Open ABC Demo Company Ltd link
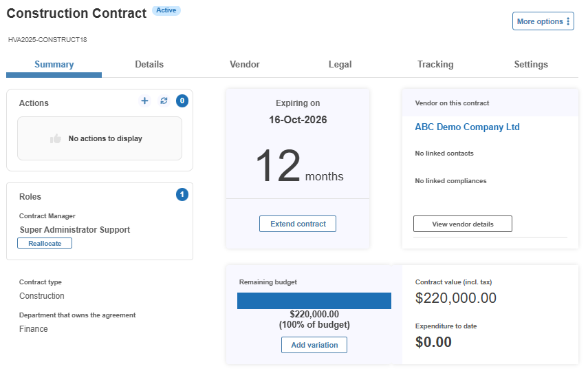Screen dimensions: 588x369 click(467, 127)
